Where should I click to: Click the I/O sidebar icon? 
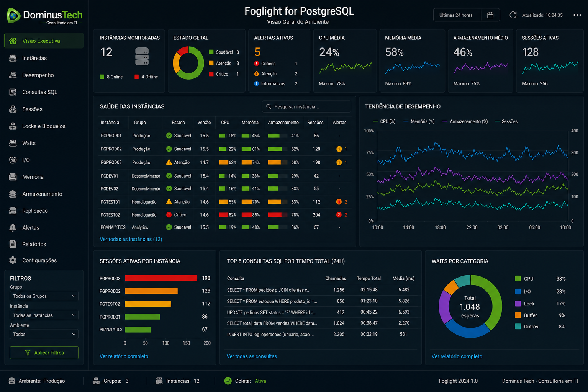click(x=13, y=160)
